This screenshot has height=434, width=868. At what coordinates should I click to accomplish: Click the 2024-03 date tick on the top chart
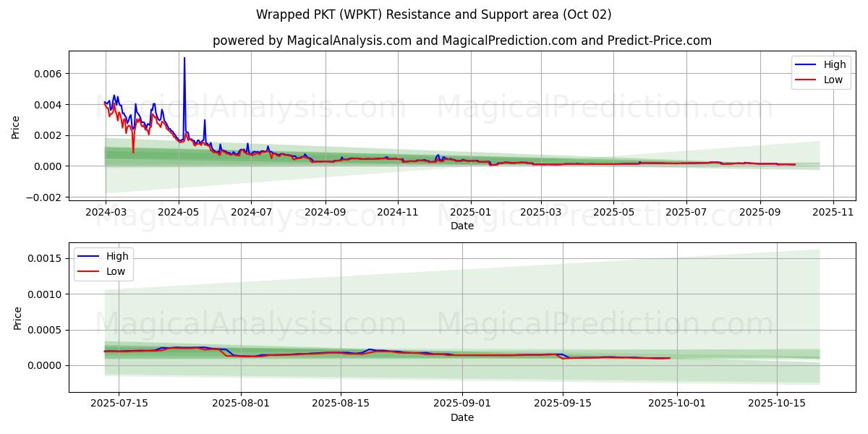coord(106,213)
